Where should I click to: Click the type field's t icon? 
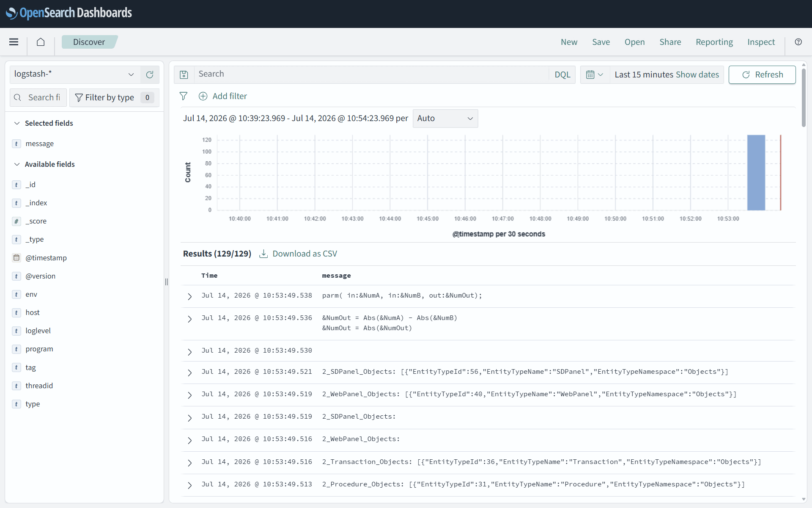(16, 404)
